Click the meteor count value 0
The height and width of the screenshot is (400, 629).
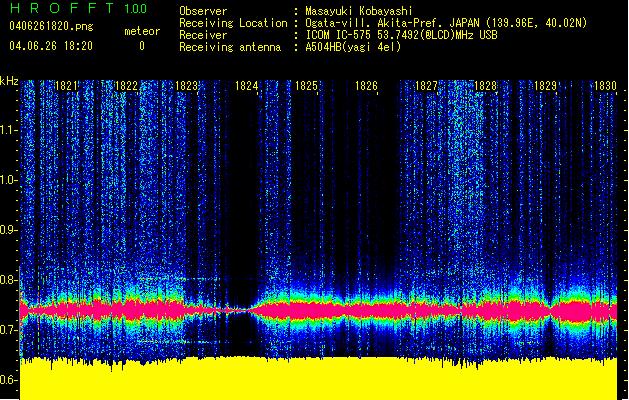coord(142,46)
